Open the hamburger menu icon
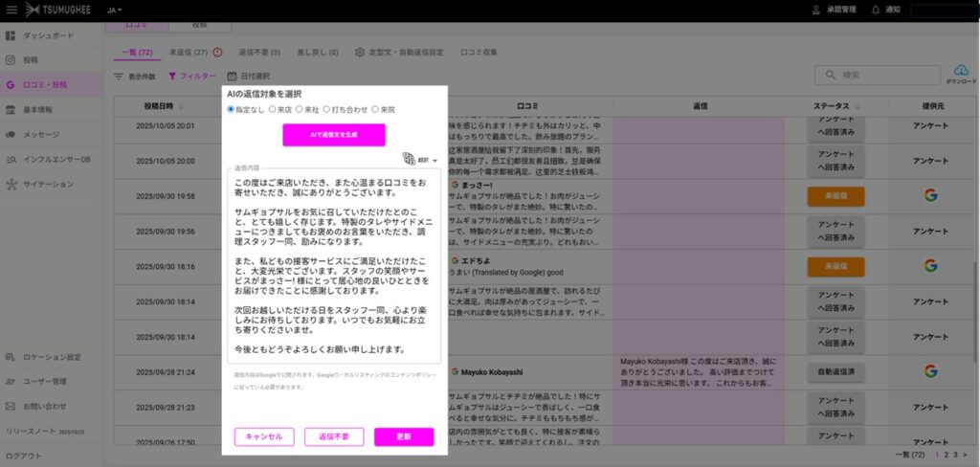The image size is (980, 467). pos(11,10)
